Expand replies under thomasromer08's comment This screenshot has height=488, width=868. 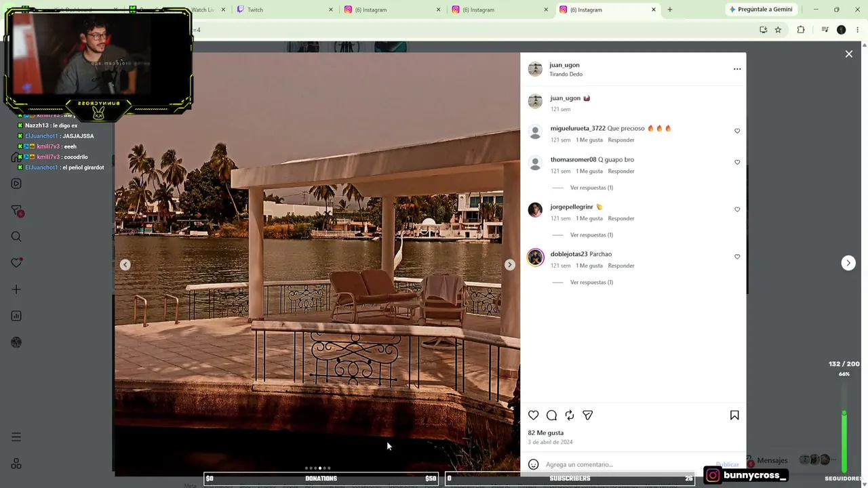coord(591,188)
